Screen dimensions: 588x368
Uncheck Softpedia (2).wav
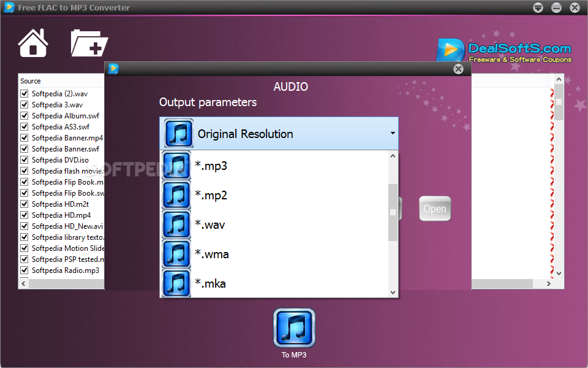(x=24, y=93)
